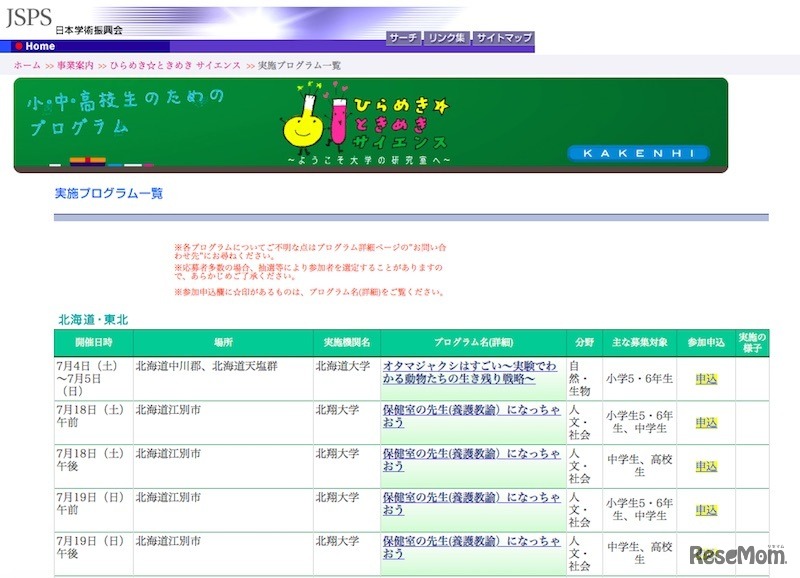The width and height of the screenshot is (800, 578).
Task: Click the JSPS logo
Action: click(x=30, y=16)
